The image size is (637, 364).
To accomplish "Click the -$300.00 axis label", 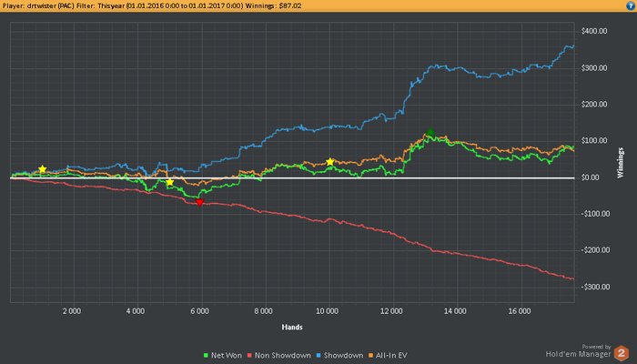I will click(x=595, y=287).
